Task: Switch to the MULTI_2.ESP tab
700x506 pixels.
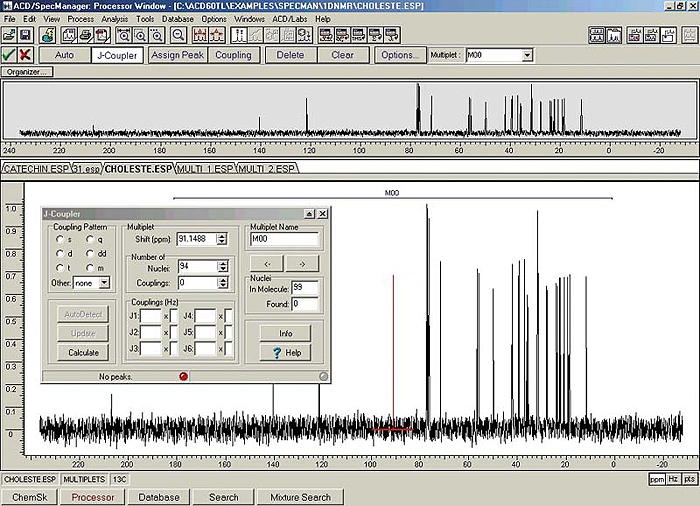Action: [267, 169]
